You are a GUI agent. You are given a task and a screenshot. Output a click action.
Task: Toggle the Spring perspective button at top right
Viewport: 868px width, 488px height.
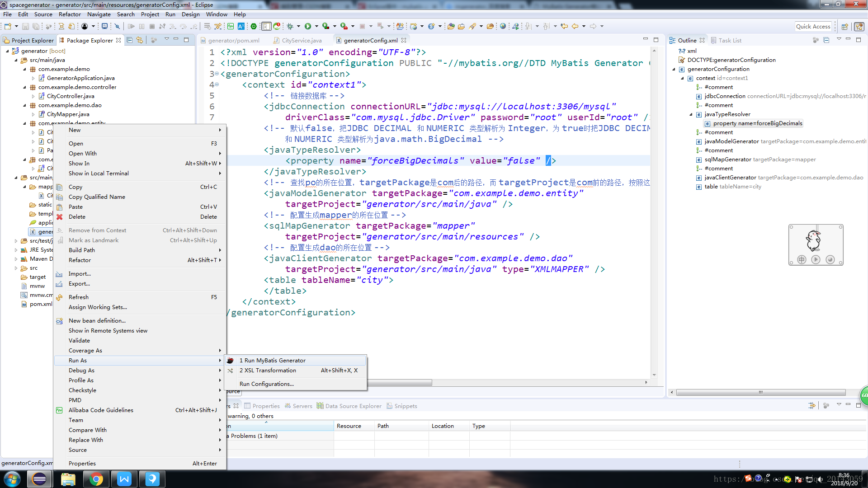(859, 26)
